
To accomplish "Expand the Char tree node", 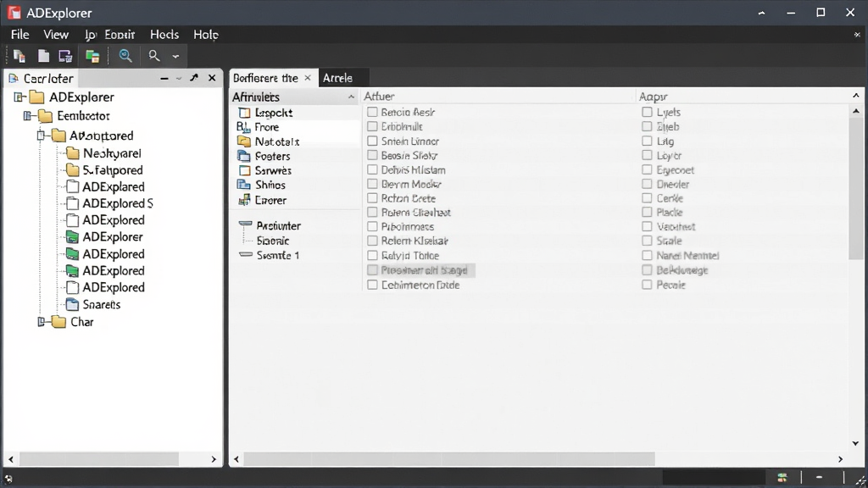I will [x=41, y=321].
